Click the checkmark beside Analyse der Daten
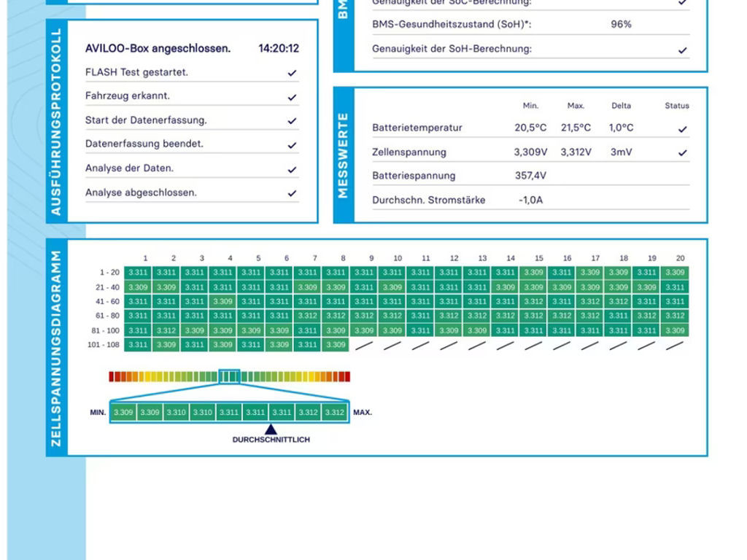 pos(292,169)
